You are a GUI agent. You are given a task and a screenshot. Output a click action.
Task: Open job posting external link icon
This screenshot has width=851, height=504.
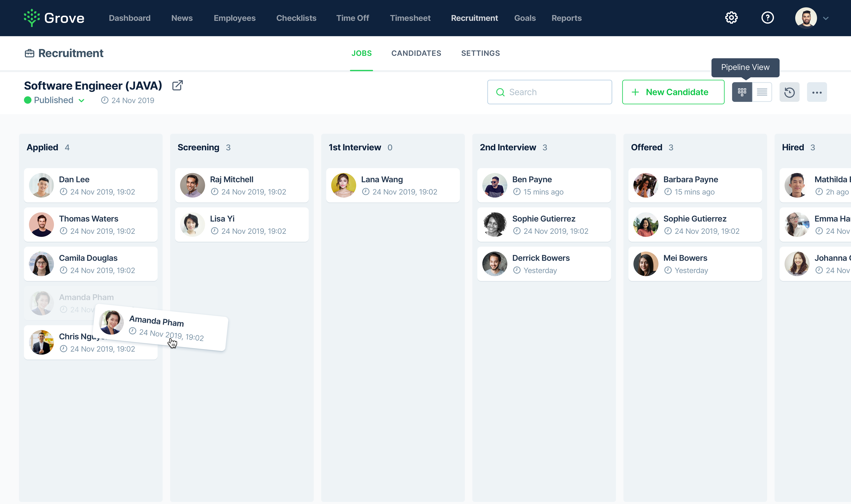coord(177,86)
